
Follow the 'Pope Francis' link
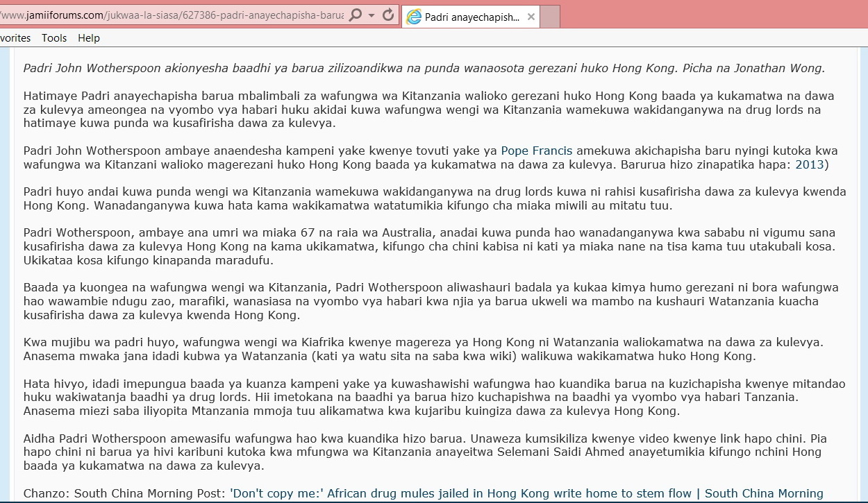pyautogui.click(x=537, y=151)
